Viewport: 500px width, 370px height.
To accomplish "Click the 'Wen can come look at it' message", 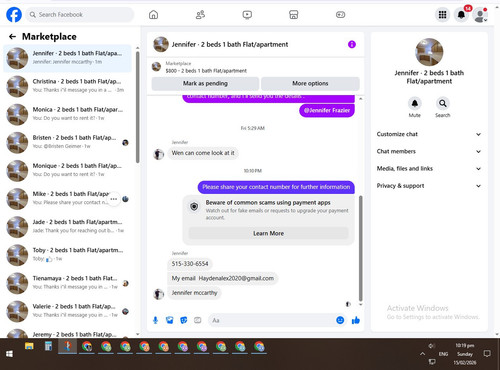I will [203, 153].
